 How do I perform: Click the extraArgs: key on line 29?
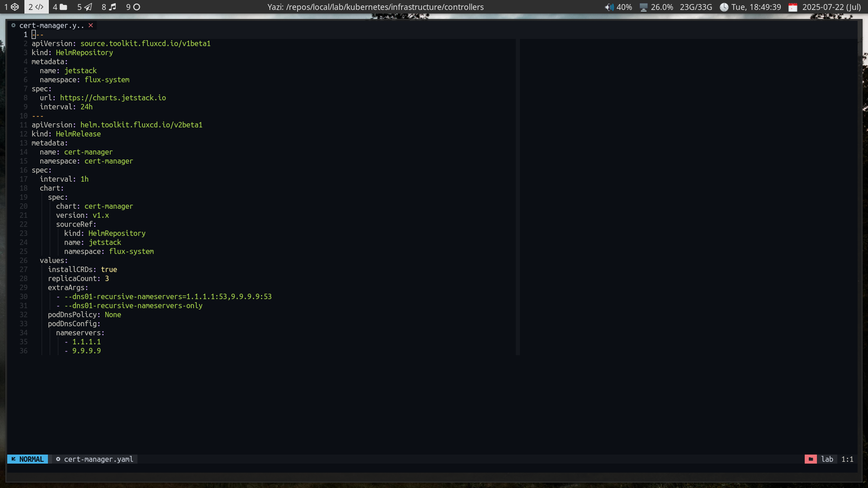click(x=68, y=287)
